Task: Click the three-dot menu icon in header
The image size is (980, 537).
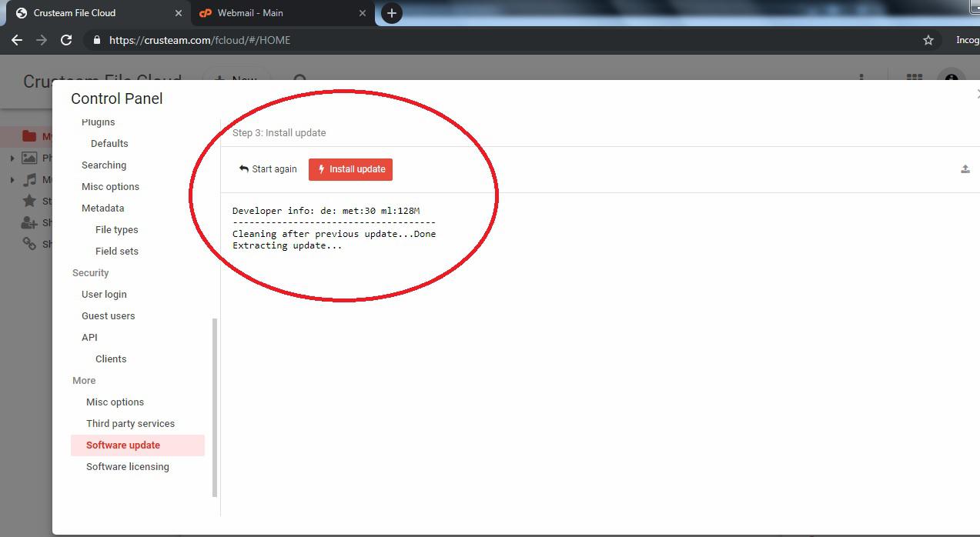Action: point(861,78)
